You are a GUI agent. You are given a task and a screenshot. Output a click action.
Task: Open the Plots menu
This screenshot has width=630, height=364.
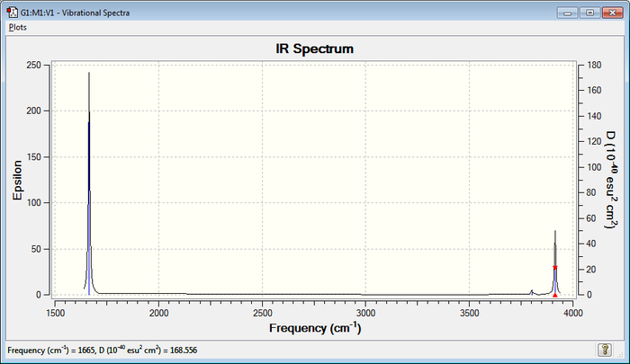coord(18,27)
